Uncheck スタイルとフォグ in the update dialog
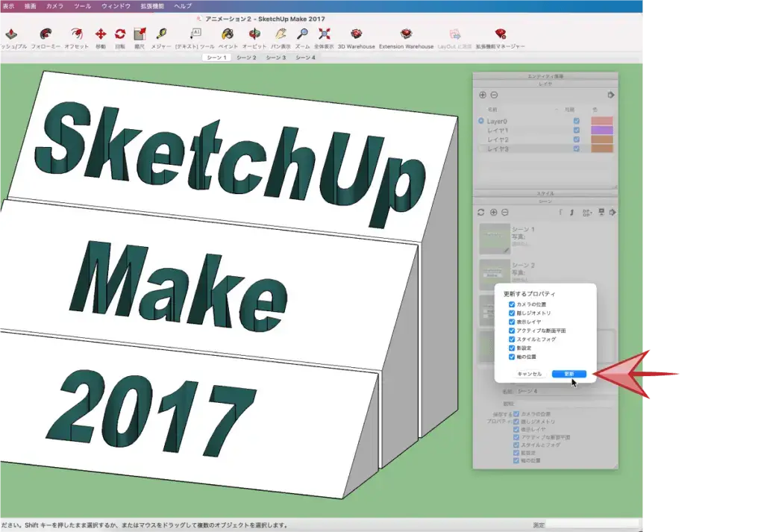764x532 pixels. point(512,339)
